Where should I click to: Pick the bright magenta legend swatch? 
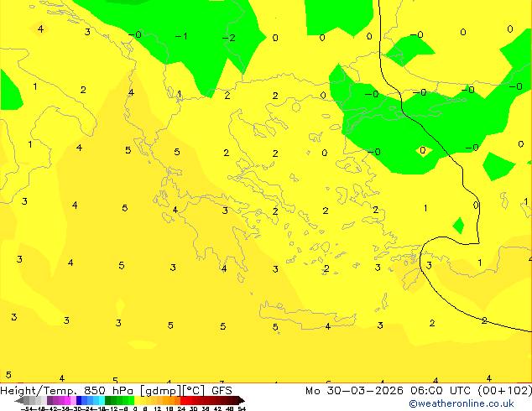67,400
